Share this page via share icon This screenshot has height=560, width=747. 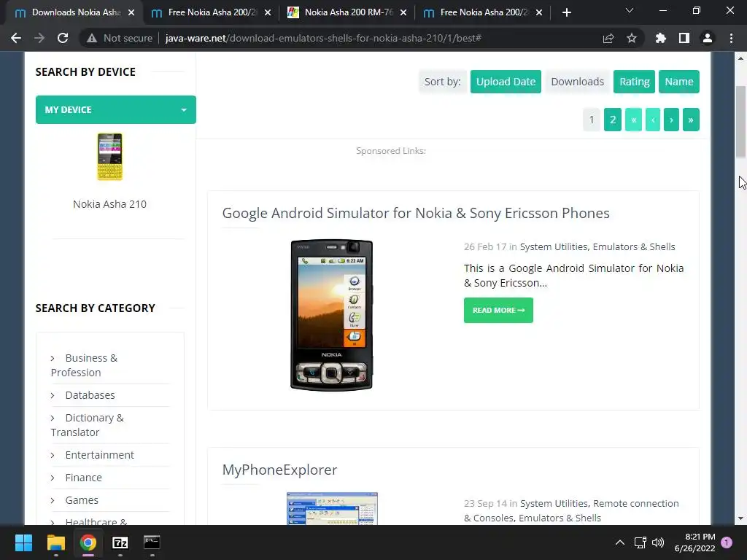608,38
